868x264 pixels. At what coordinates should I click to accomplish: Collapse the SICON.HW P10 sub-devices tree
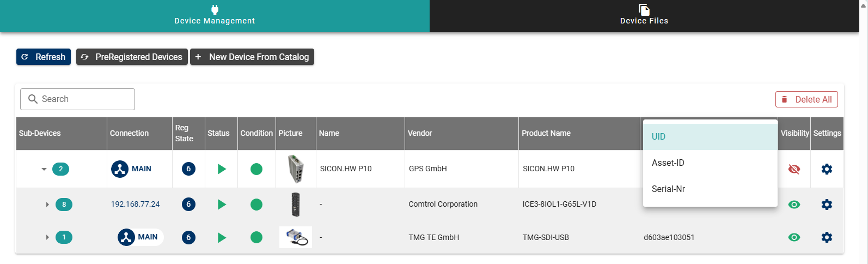click(x=44, y=169)
